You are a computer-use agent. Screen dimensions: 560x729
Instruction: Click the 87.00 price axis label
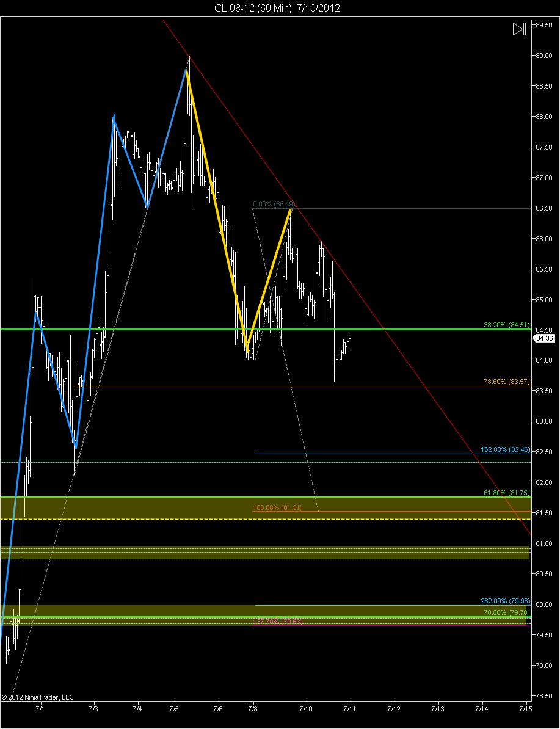coord(544,178)
